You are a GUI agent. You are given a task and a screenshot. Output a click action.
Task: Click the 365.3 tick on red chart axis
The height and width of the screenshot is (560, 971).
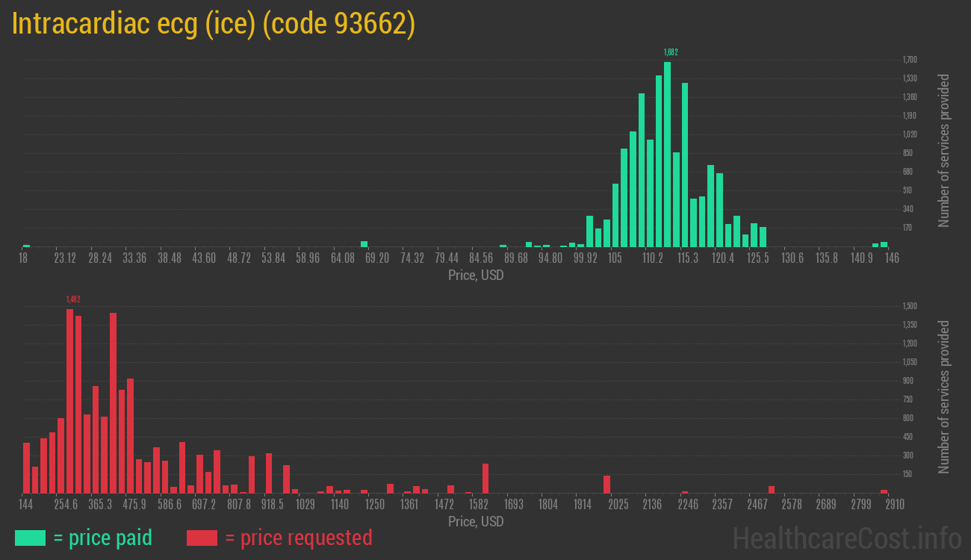100,505
